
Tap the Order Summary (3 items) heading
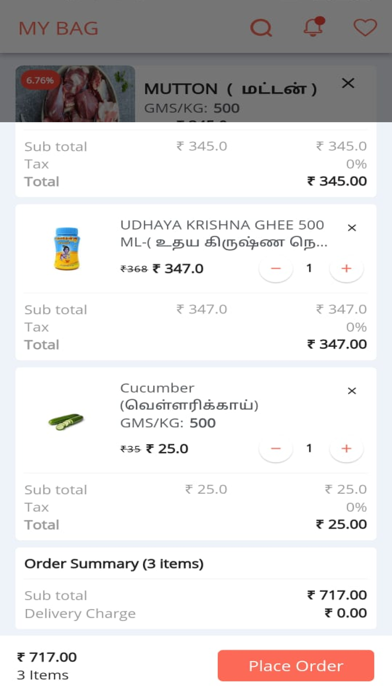[x=114, y=564]
